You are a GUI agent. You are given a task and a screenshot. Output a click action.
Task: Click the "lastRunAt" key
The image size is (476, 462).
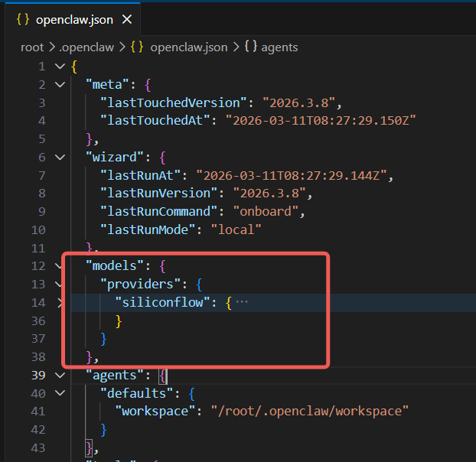point(140,175)
